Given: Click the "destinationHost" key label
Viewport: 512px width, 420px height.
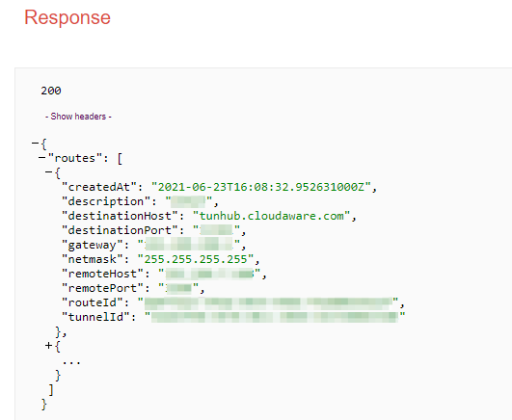Looking at the screenshot, I should 120,216.
